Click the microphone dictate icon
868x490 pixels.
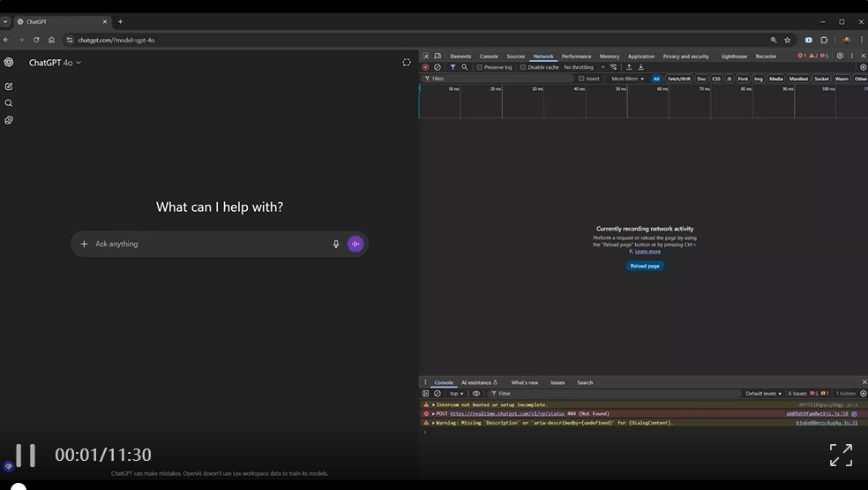pos(335,244)
